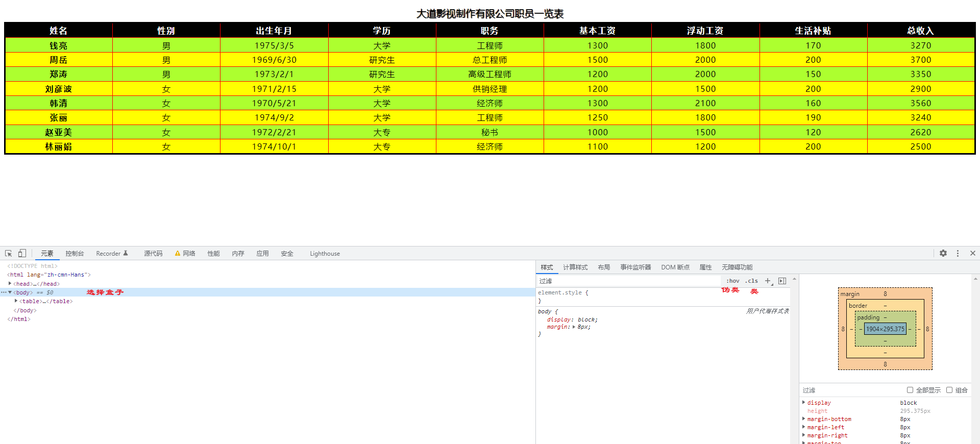Image resolution: width=980 pixels, height=444 pixels.
Task: Click the total income cell 3700
Action: click(921, 60)
